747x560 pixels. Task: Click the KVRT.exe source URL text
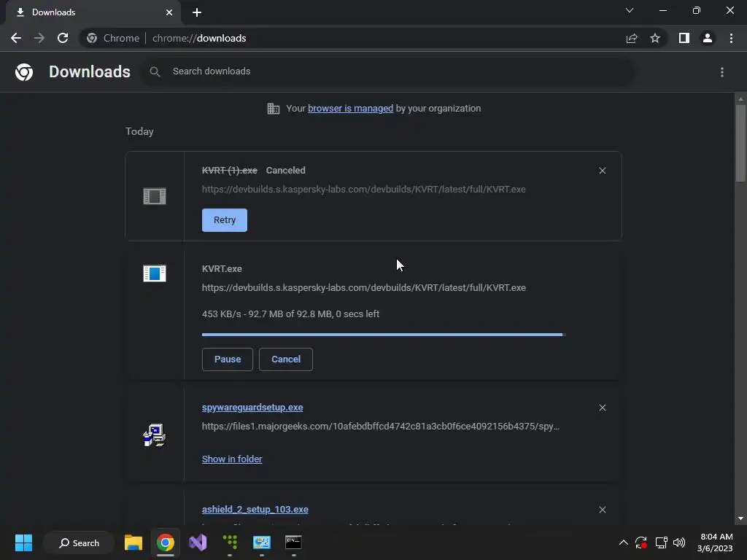click(363, 287)
